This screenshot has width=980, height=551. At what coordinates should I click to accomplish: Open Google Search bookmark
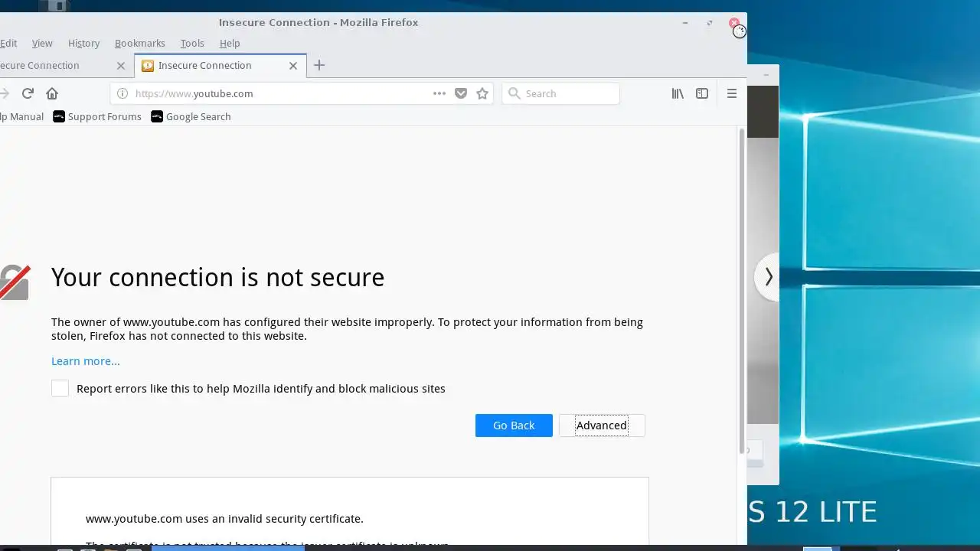click(191, 116)
